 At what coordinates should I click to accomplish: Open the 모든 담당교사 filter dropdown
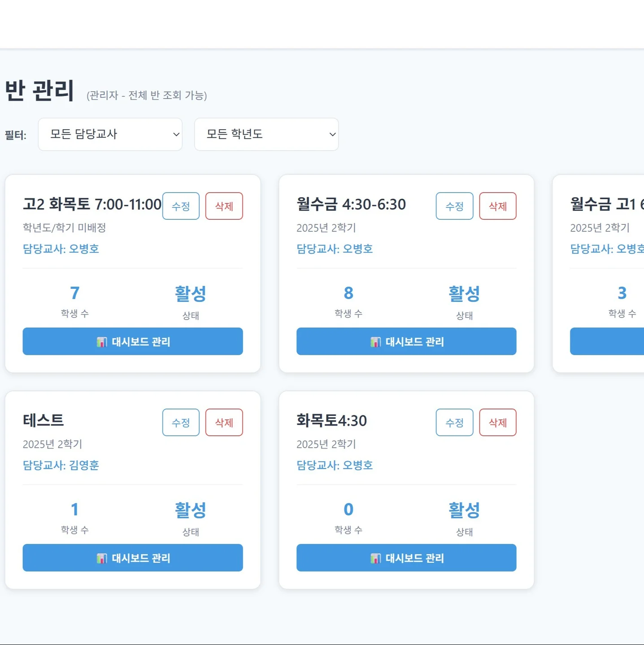pyautogui.click(x=110, y=134)
